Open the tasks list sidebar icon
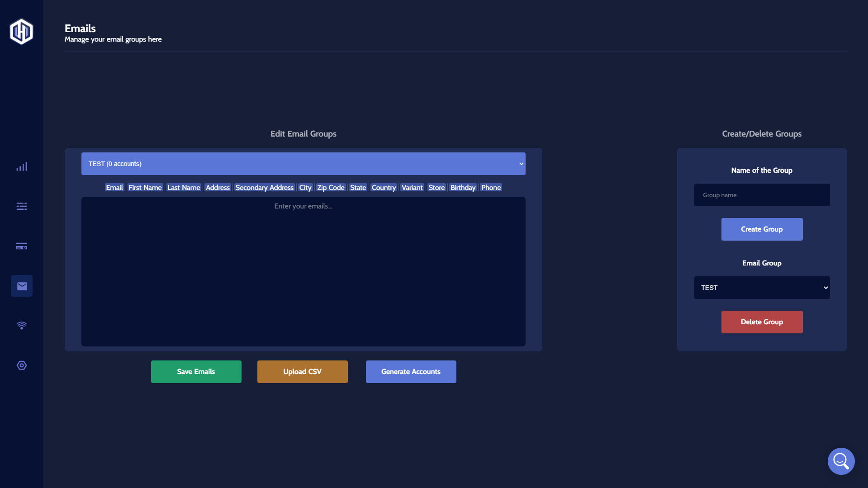This screenshot has width=868, height=488. click(22, 206)
